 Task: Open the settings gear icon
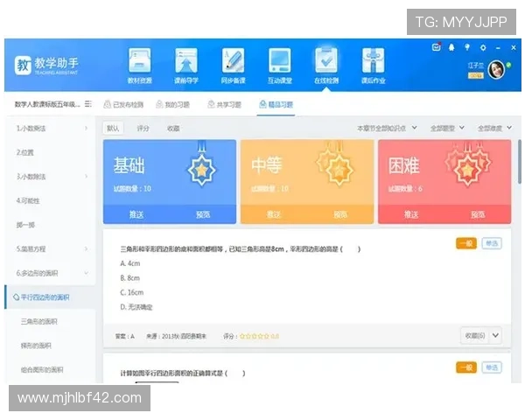click(483, 48)
